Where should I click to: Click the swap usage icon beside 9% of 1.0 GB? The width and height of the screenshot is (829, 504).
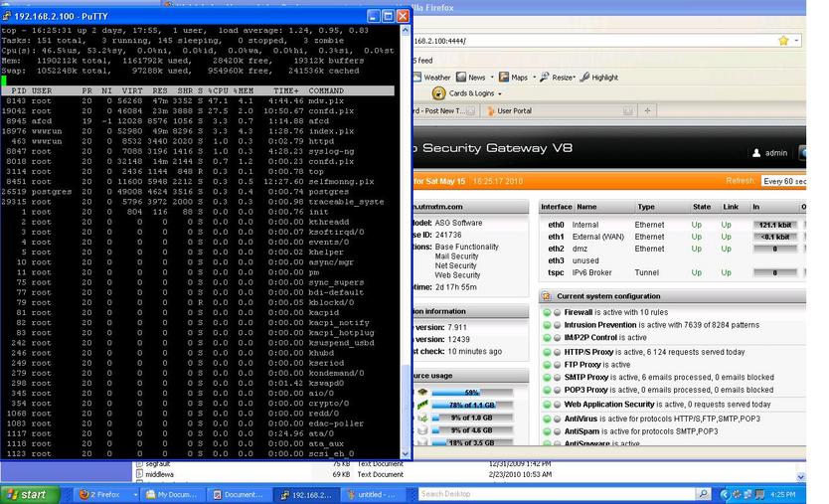(422, 418)
